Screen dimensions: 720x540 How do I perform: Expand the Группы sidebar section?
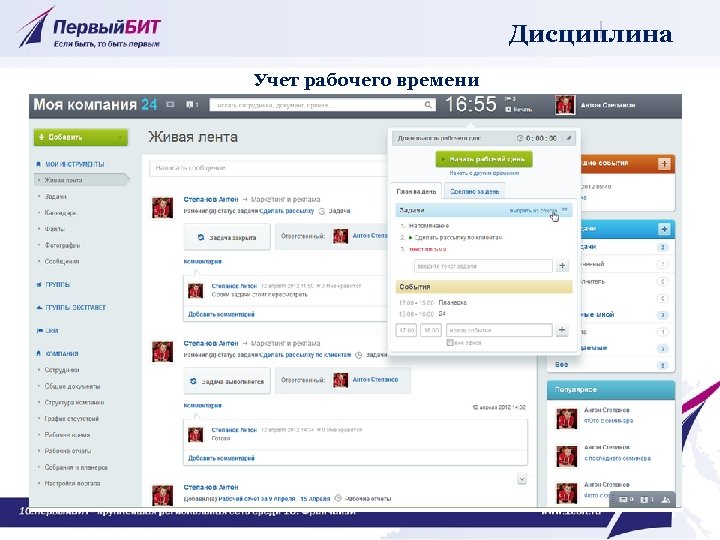pos(57,285)
